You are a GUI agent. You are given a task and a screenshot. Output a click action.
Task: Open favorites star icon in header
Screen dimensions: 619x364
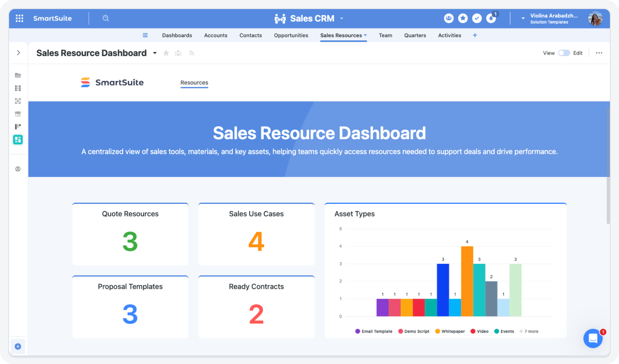click(463, 18)
